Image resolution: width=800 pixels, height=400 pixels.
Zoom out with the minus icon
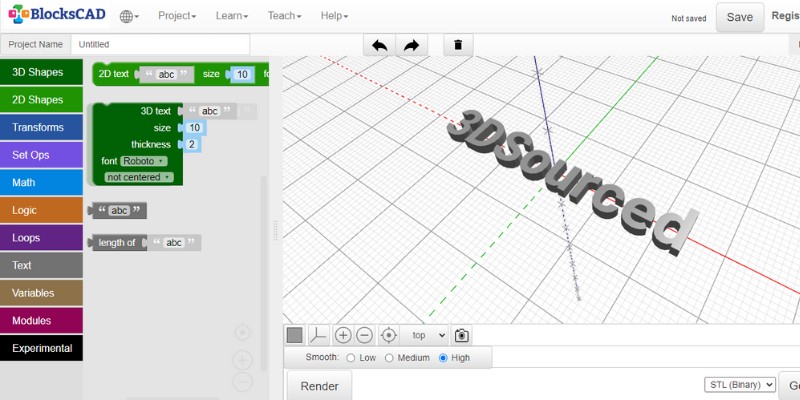364,336
